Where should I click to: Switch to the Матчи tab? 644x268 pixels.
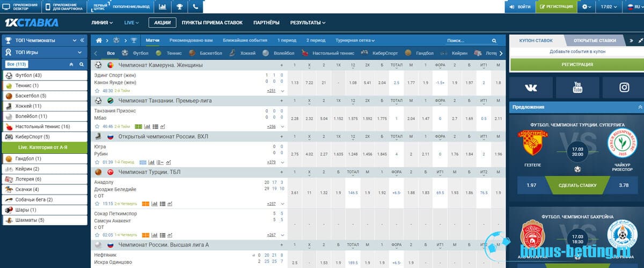pos(152,40)
